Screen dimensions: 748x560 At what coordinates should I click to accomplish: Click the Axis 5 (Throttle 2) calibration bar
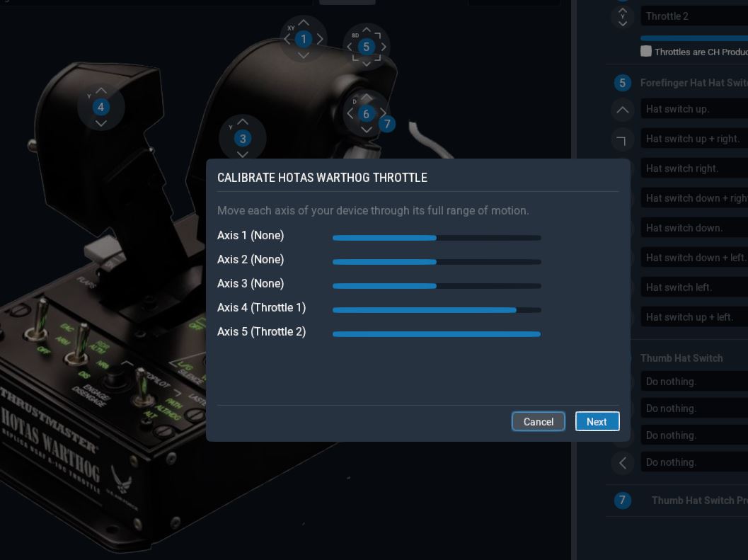(437, 334)
